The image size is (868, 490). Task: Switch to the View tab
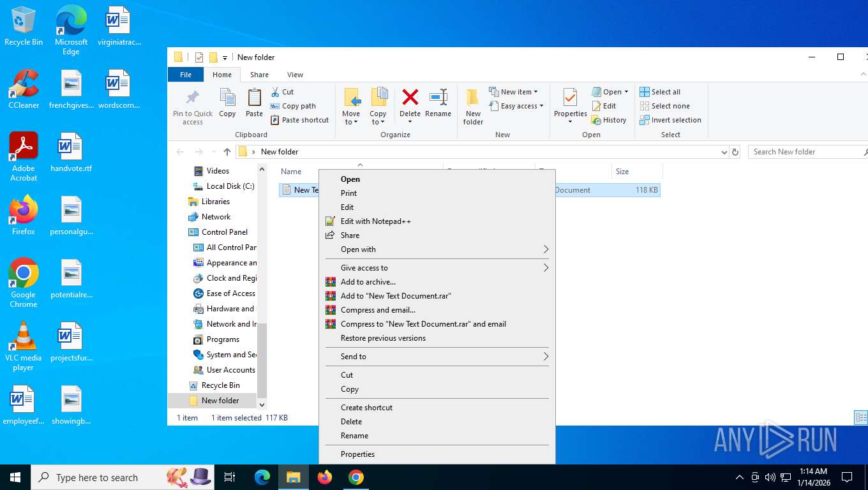point(295,75)
